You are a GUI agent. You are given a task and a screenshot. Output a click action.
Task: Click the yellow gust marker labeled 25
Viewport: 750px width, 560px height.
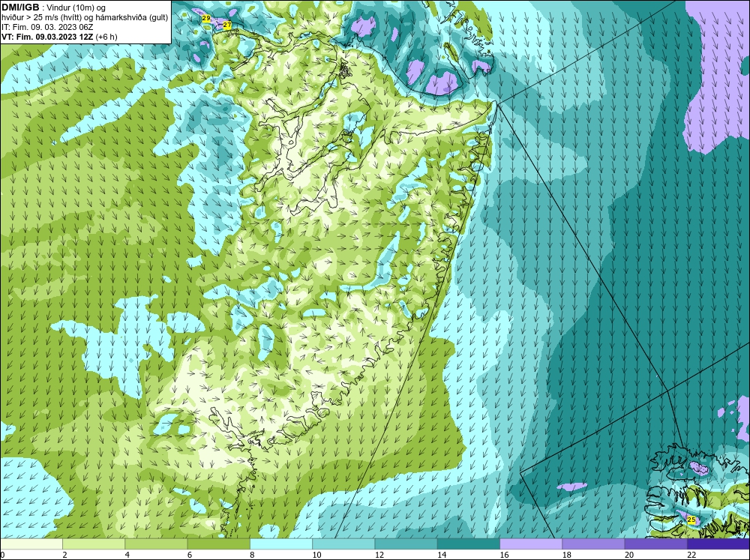click(x=691, y=520)
